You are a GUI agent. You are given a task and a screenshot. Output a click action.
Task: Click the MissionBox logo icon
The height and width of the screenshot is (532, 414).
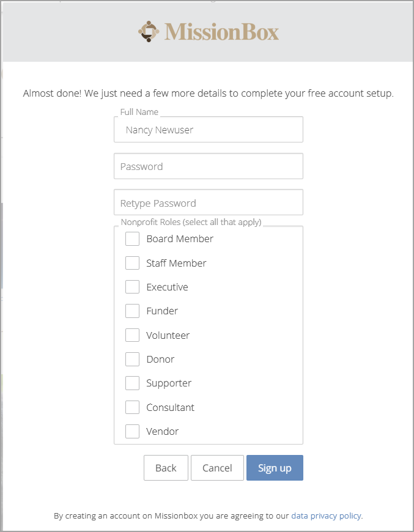point(149,32)
